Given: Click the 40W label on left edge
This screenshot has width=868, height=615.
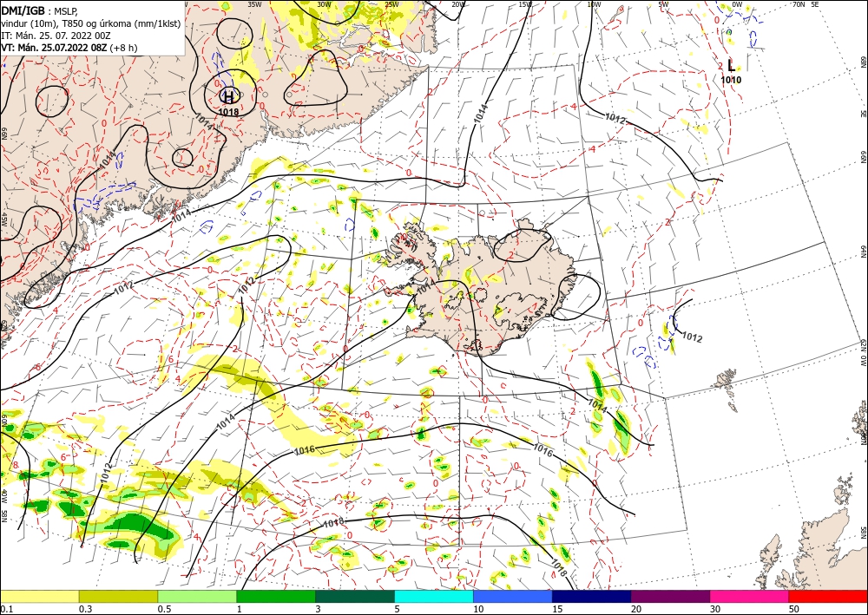Looking at the screenshot, I should pos(3,495).
